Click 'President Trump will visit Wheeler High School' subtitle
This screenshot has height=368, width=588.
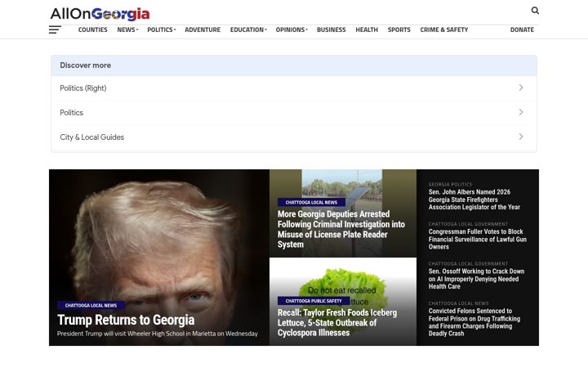click(x=158, y=334)
